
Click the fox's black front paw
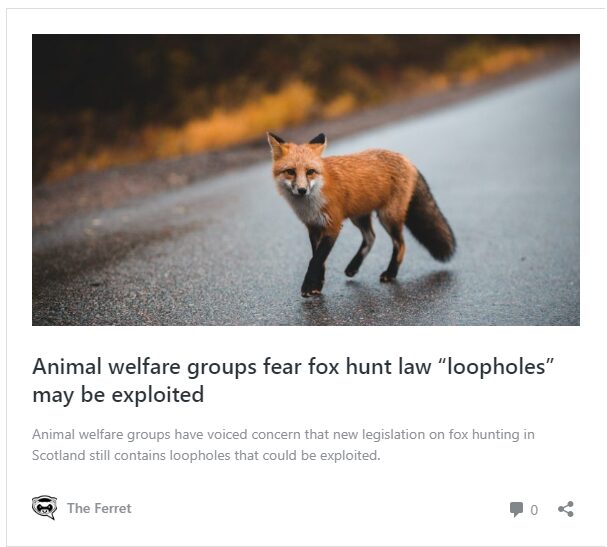312,288
